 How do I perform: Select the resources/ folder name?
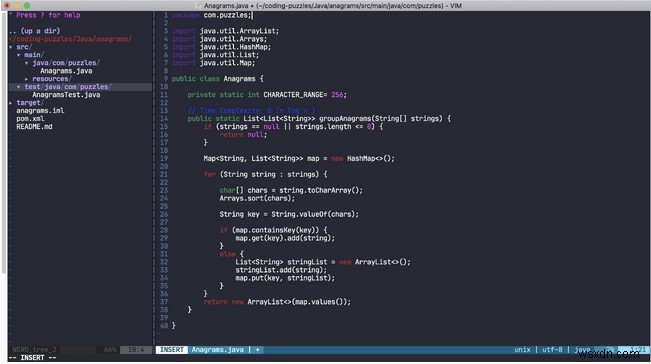tap(52, 79)
